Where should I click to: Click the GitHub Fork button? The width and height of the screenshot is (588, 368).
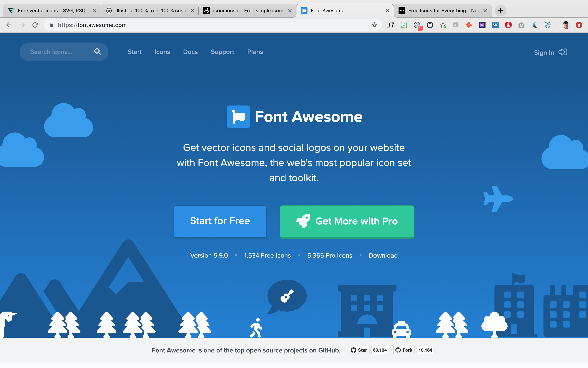(404, 350)
